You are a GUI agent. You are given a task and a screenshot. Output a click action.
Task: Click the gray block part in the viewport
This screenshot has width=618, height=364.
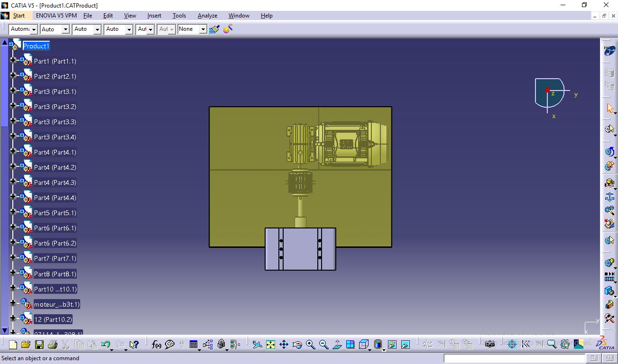pos(300,249)
